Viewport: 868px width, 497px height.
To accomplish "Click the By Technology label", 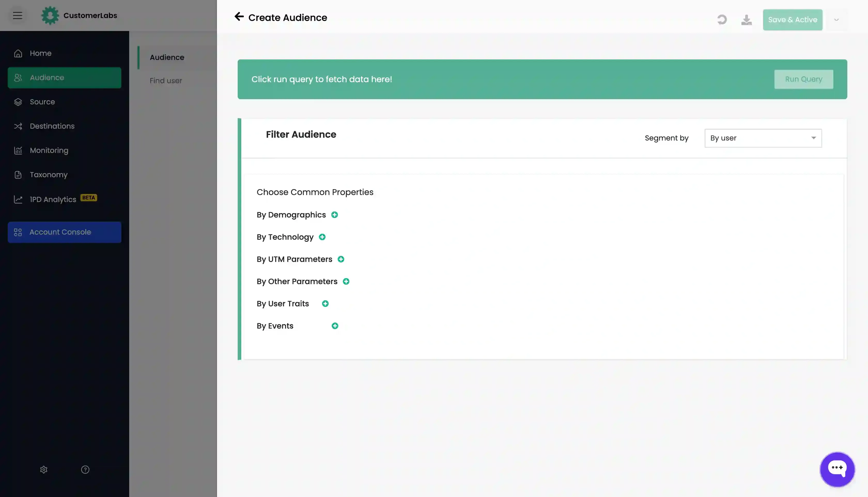I will click(285, 237).
